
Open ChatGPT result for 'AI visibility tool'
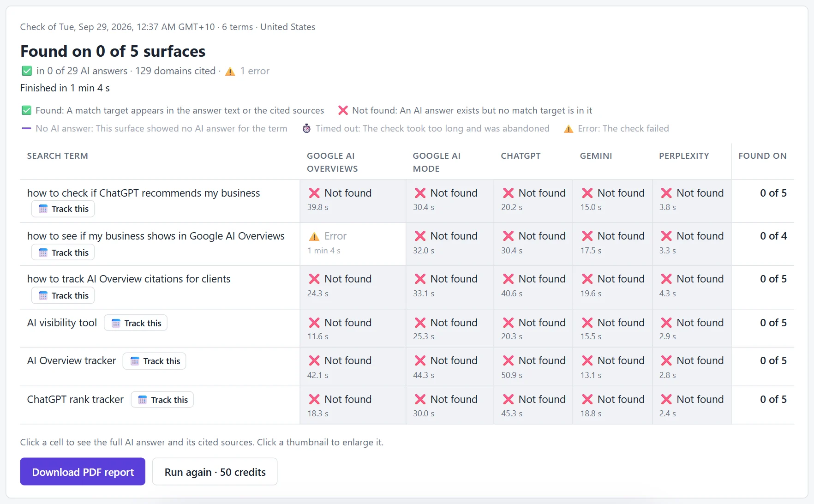click(x=533, y=328)
